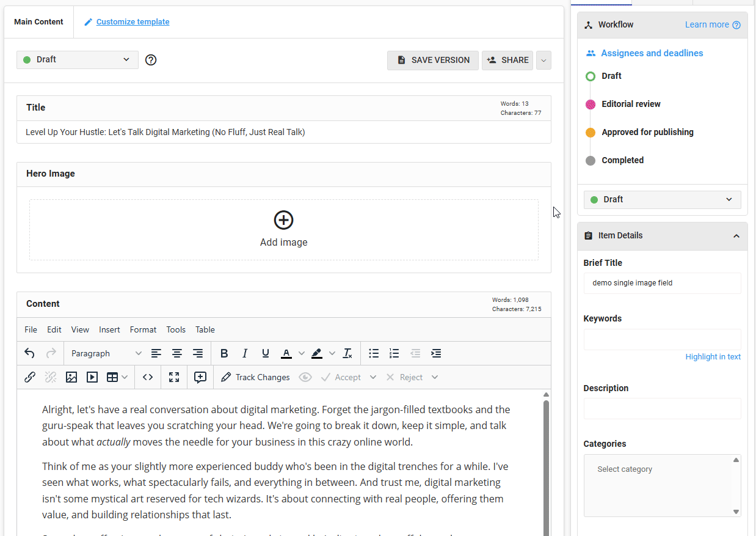756x536 pixels.
Task: Click the SAVE VERSION button
Action: (x=433, y=60)
